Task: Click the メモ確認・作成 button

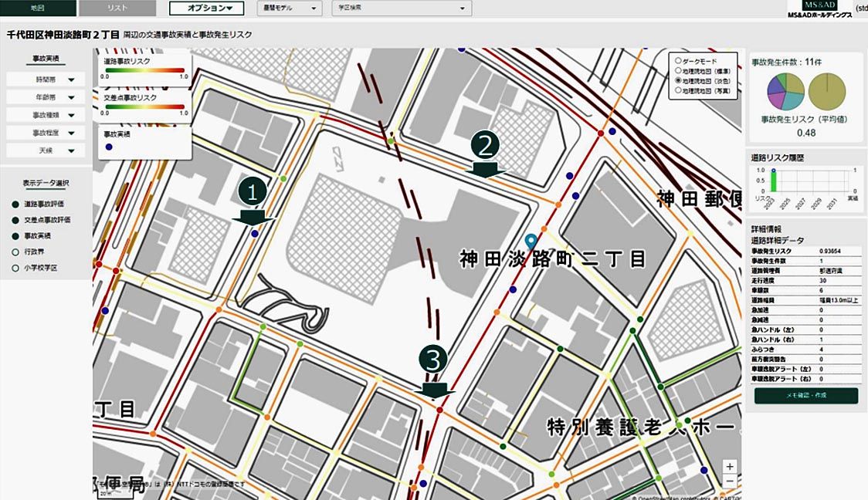Action: pos(805,396)
